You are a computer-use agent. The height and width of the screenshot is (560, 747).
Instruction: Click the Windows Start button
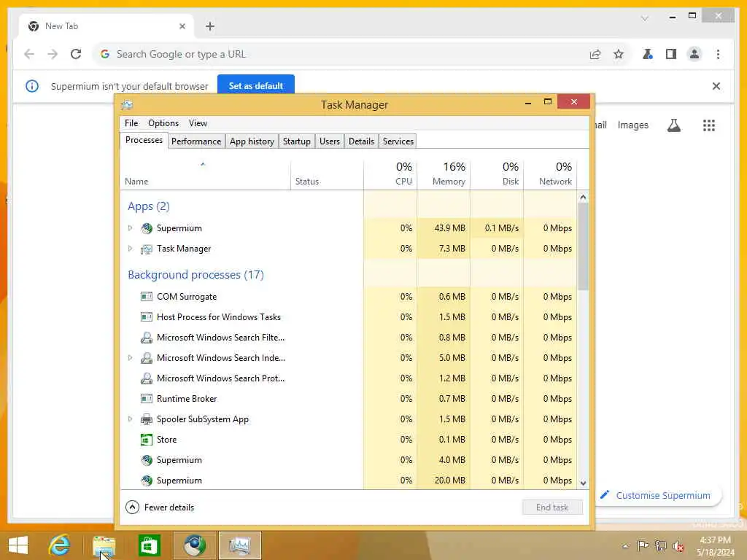[18, 545]
